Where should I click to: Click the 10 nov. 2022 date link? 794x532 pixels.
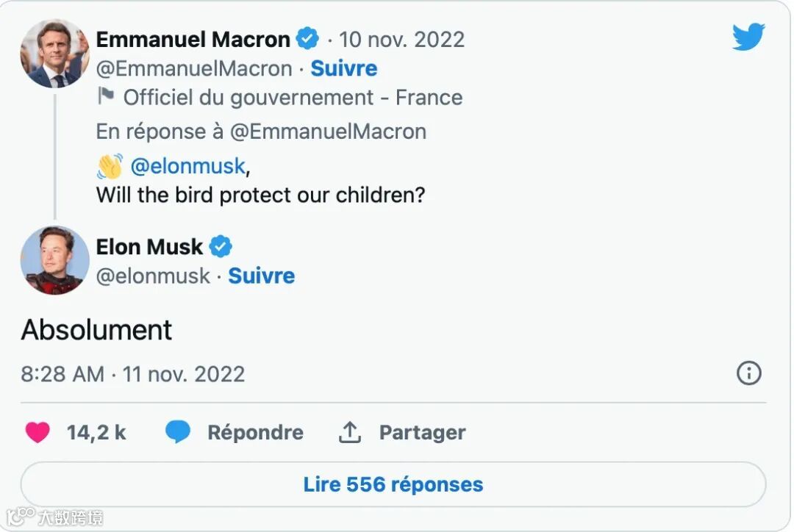(x=401, y=39)
